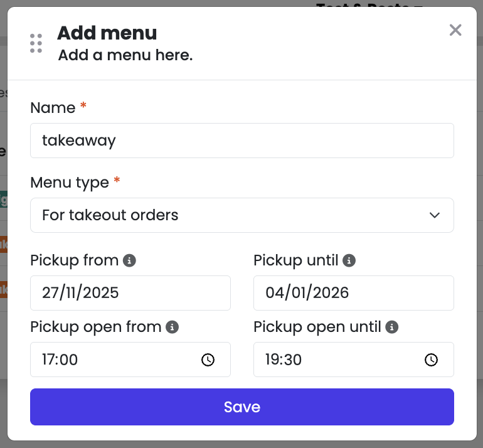The height and width of the screenshot is (448, 483).
Task: Show info for Pickup open until
Action: point(392,327)
